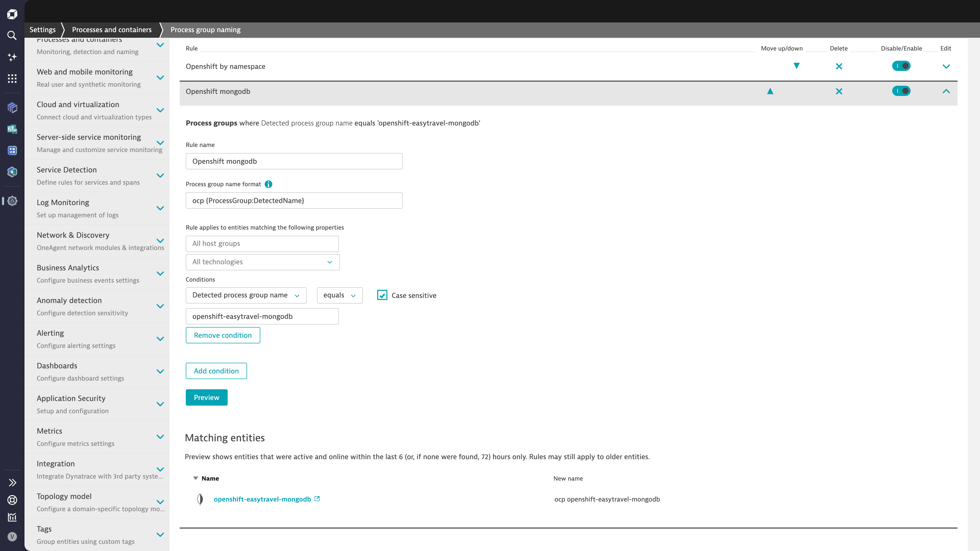Move Openshift mongodb rule up

point(770,91)
